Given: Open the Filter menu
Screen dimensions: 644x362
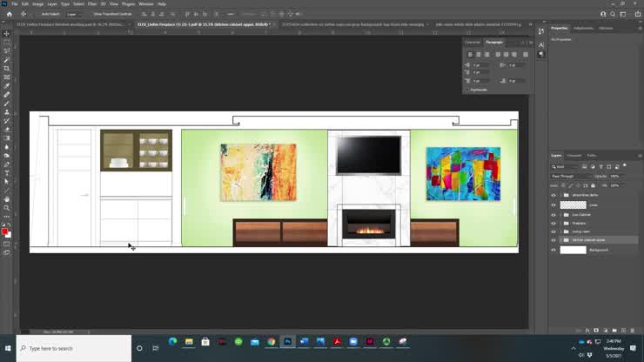Looking at the screenshot, I should pos(92,4).
